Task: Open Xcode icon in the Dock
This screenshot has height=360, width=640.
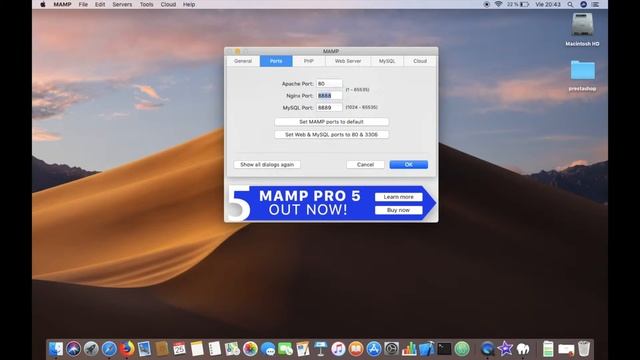Action: click(427, 349)
